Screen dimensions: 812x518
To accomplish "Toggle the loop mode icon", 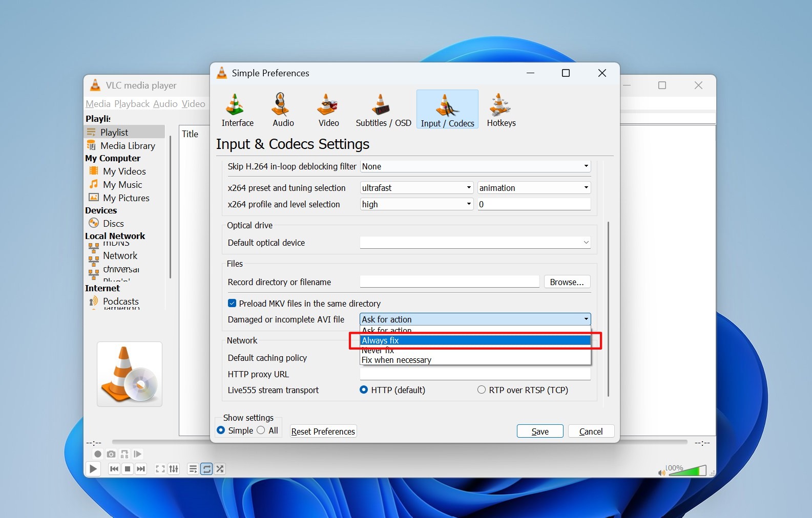I will tap(206, 469).
